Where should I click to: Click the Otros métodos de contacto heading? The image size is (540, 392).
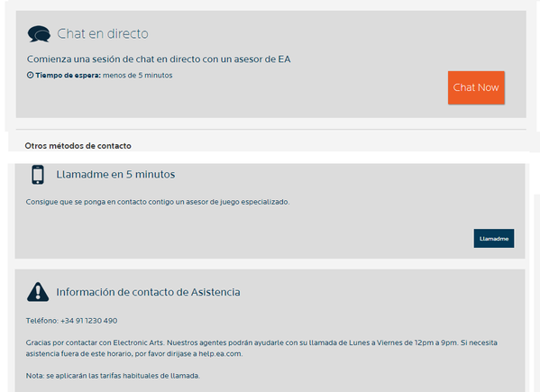78,146
